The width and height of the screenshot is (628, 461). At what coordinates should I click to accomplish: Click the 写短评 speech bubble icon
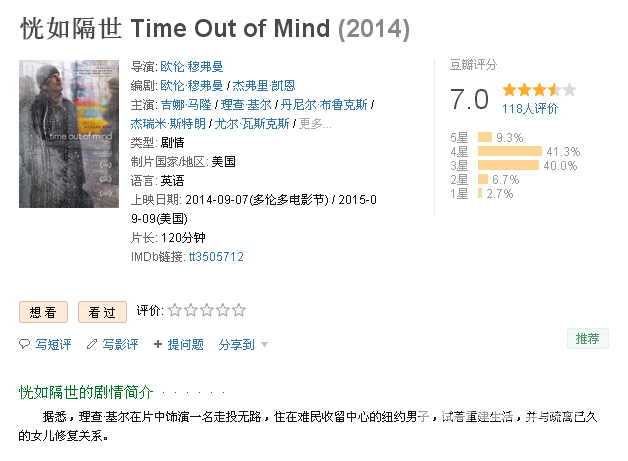coord(24,344)
